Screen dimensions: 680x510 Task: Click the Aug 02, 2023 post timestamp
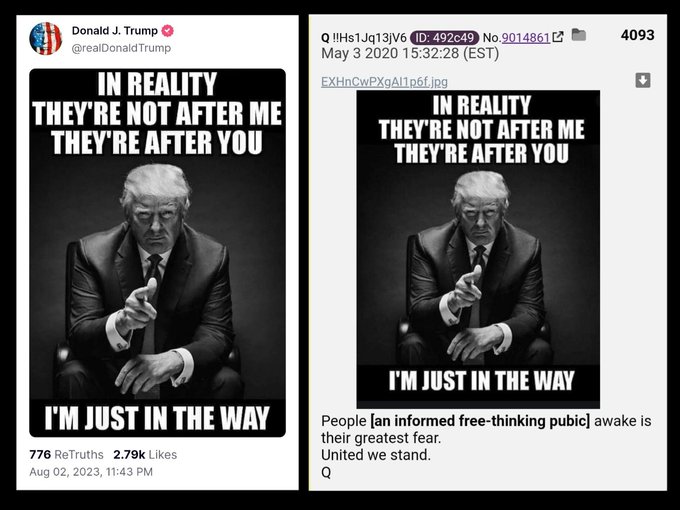pyautogui.click(x=91, y=472)
